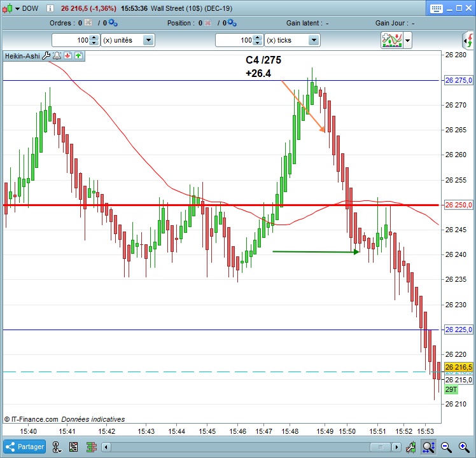476x458 pixels.
Task: Click the Wall Street (10$) (DEC-19) title
Action: tap(192, 8)
